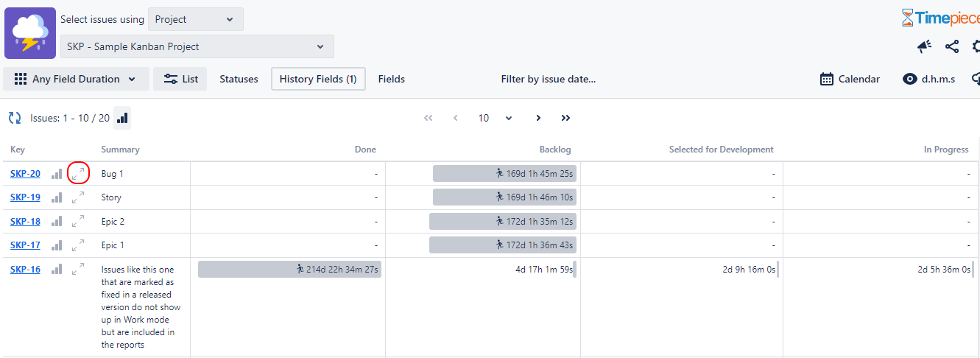Click the bar chart icon for SKP-19

(x=57, y=197)
